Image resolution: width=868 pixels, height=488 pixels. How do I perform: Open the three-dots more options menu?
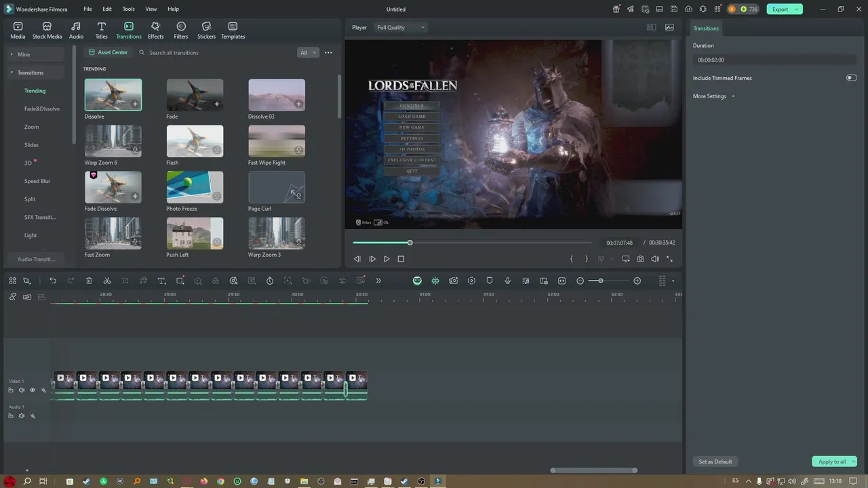tap(328, 52)
